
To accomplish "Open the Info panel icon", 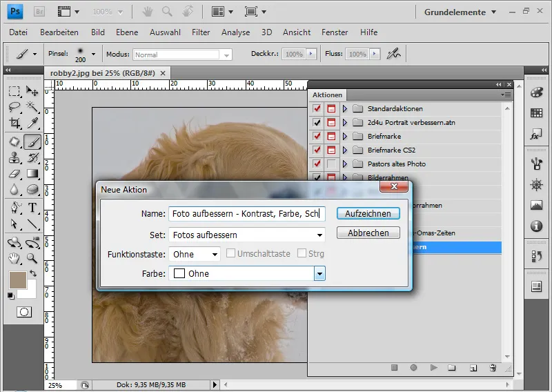I will [x=536, y=226].
